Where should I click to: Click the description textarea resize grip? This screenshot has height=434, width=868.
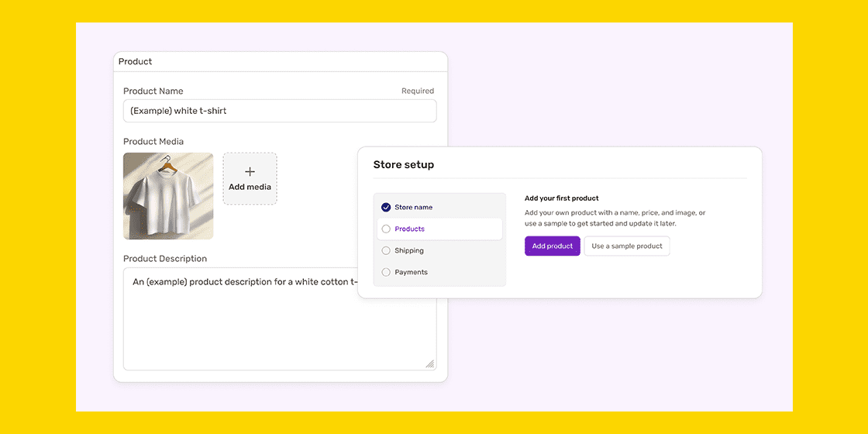click(x=429, y=363)
